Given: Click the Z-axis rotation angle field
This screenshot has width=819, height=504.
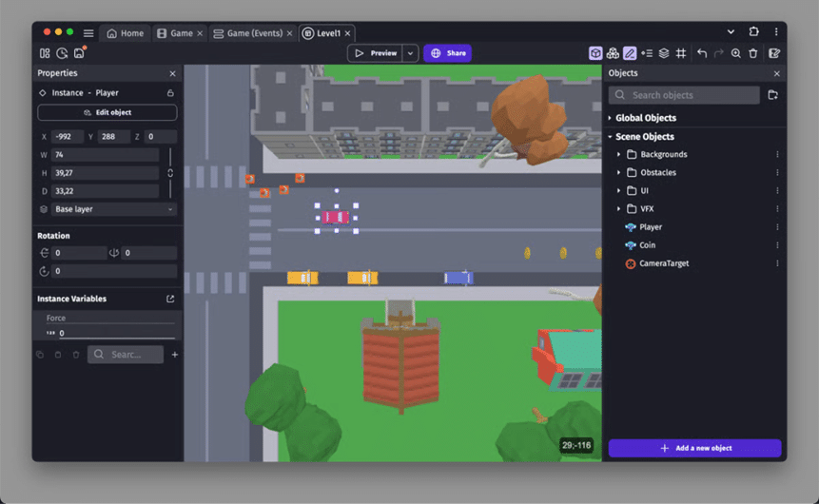Looking at the screenshot, I should click(x=114, y=271).
